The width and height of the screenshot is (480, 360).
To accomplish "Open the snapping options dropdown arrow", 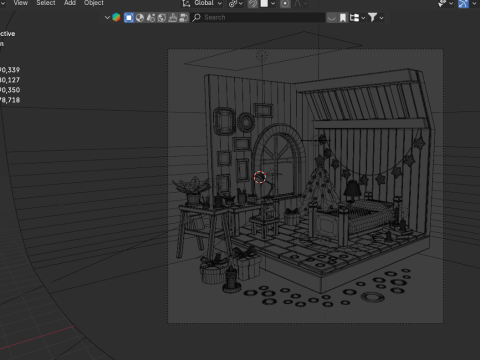I will pos(273,3).
